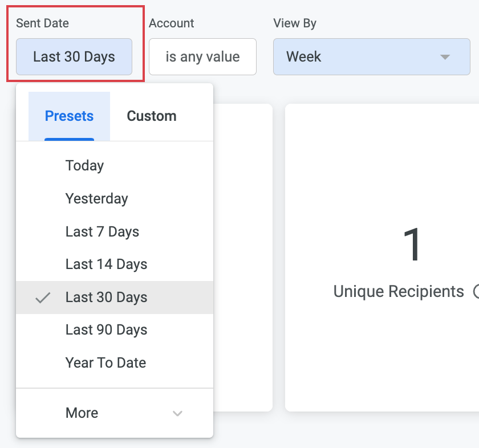Click the caret arrow in View By

pos(445,57)
